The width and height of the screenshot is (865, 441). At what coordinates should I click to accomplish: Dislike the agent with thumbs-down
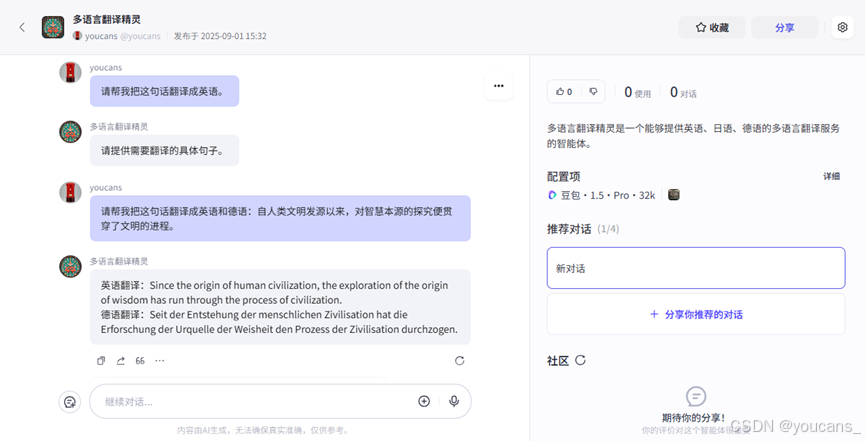(x=593, y=92)
